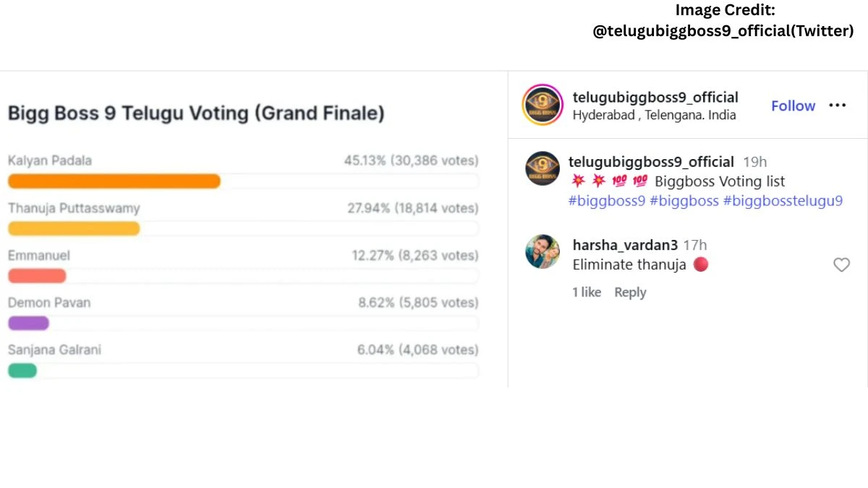Image resolution: width=868 pixels, height=488 pixels.
Task: Click Reply under harsha_vardan3's comment
Action: pos(630,292)
